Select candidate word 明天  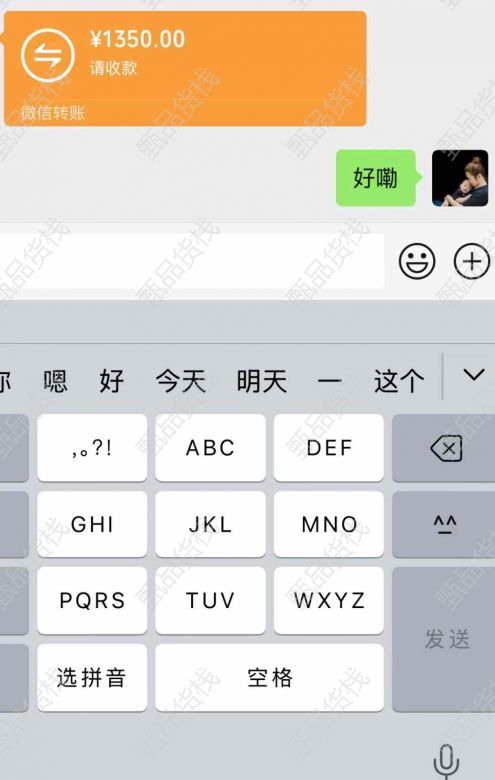(262, 381)
